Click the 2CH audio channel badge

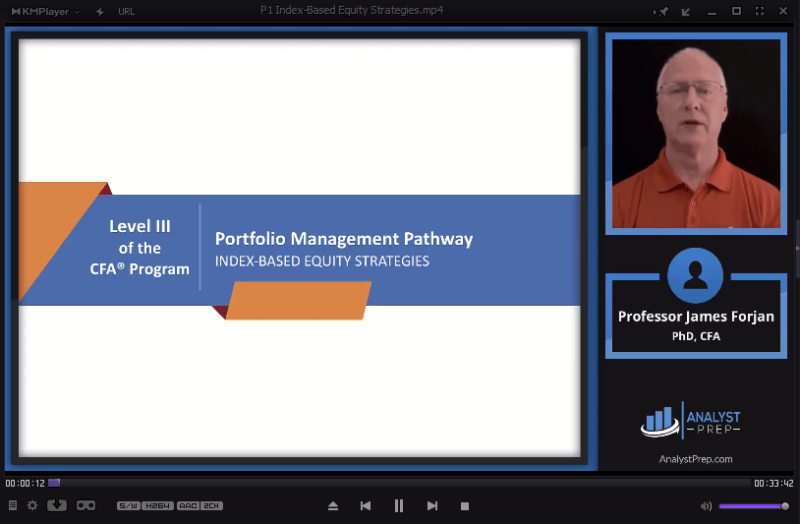(212, 506)
